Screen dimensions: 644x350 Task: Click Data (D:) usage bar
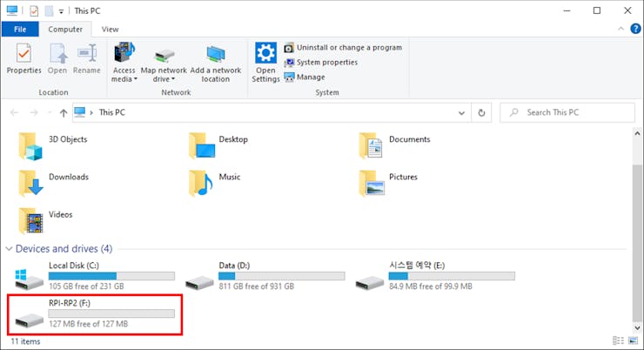pos(282,276)
